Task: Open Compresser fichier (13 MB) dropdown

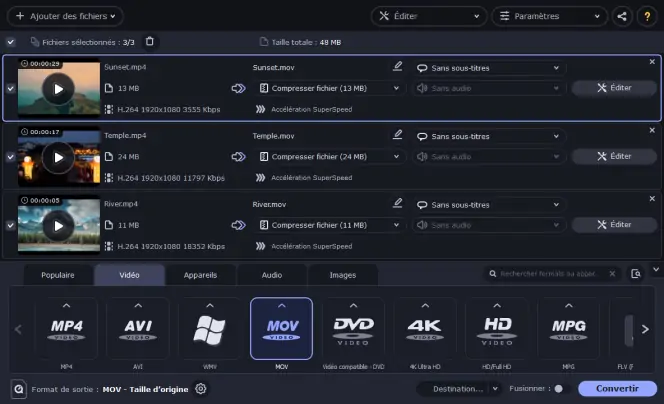Action: point(328,88)
